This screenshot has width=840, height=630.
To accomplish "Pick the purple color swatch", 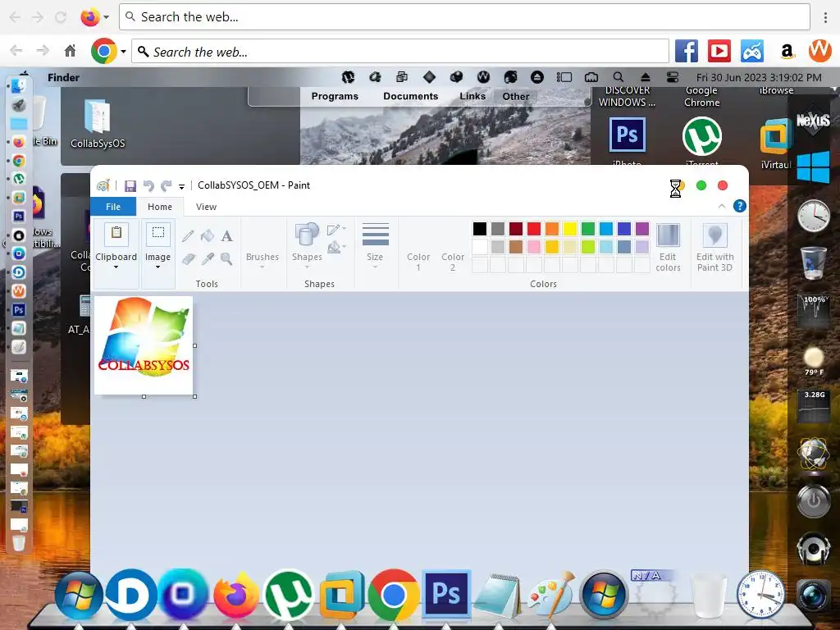I will point(641,229).
